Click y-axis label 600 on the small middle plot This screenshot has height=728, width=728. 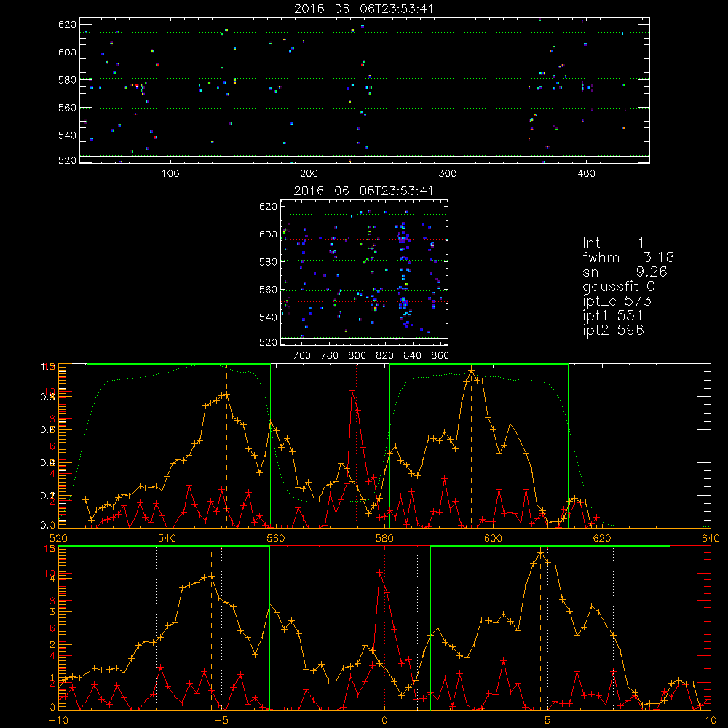[x=268, y=234]
